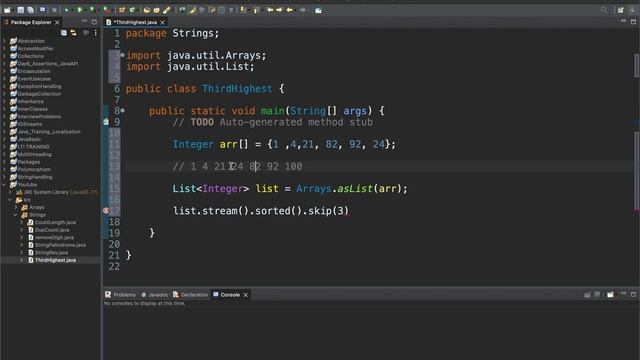
Task: Expand the Arrays package
Action: tap(16, 207)
